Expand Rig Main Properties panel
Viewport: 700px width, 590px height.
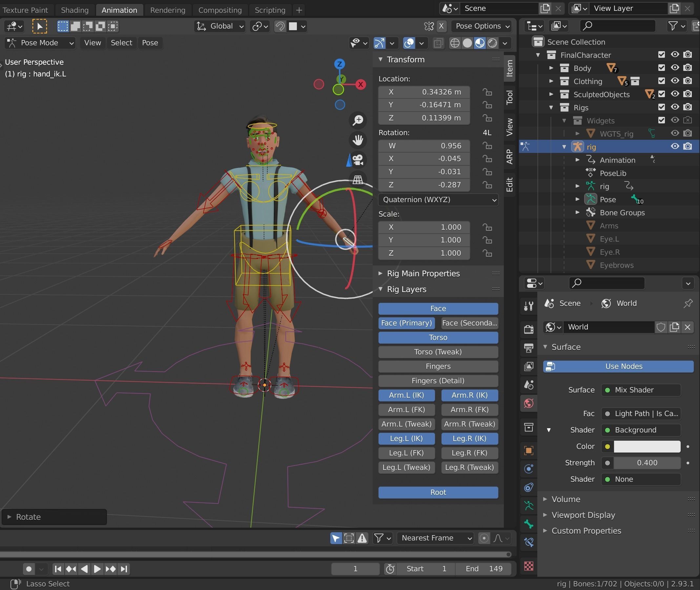[x=381, y=273]
